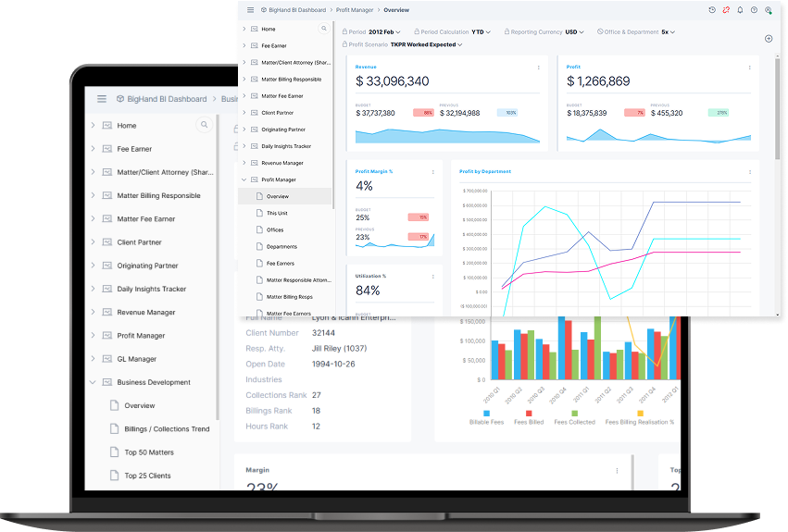Open the notifications bell icon
The height and width of the screenshot is (532, 788).
[740, 10]
